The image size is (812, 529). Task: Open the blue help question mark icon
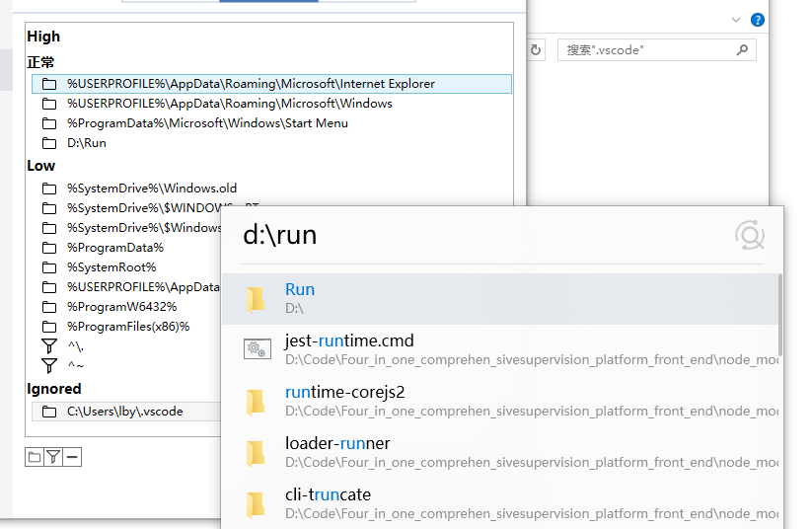point(757,20)
